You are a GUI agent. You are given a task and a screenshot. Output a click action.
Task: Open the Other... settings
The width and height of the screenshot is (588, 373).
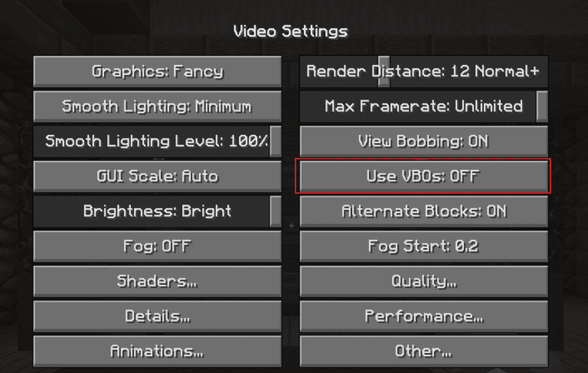pyautogui.click(x=423, y=352)
